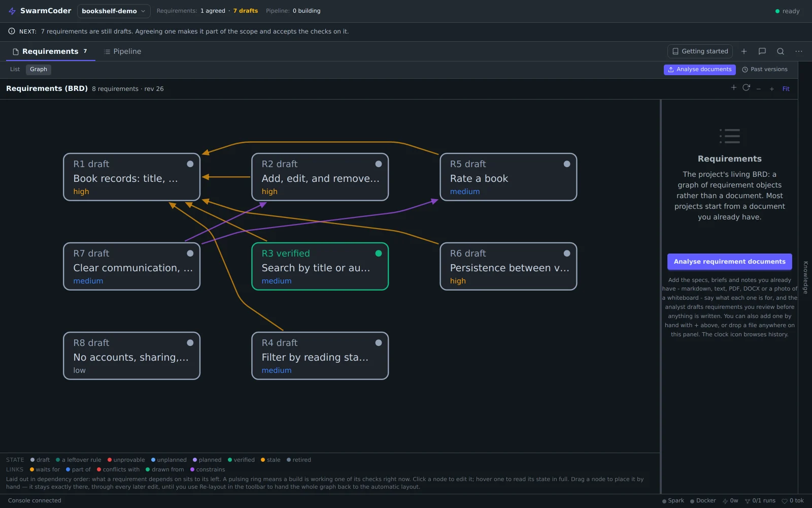The height and width of the screenshot is (508, 812).
Task: Zoom out the graph with minus icon
Action: 759,89
